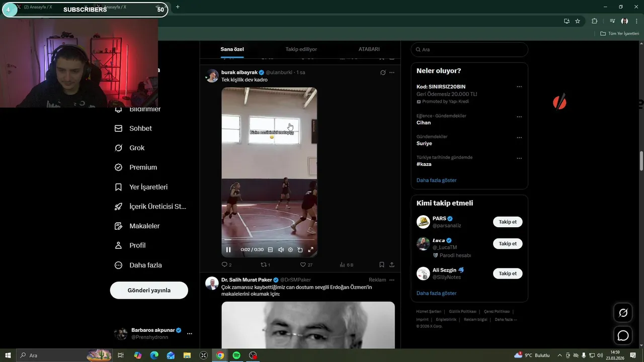Click the Gönderi yayınla button
This screenshot has height=362, width=644.
tap(149, 290)
